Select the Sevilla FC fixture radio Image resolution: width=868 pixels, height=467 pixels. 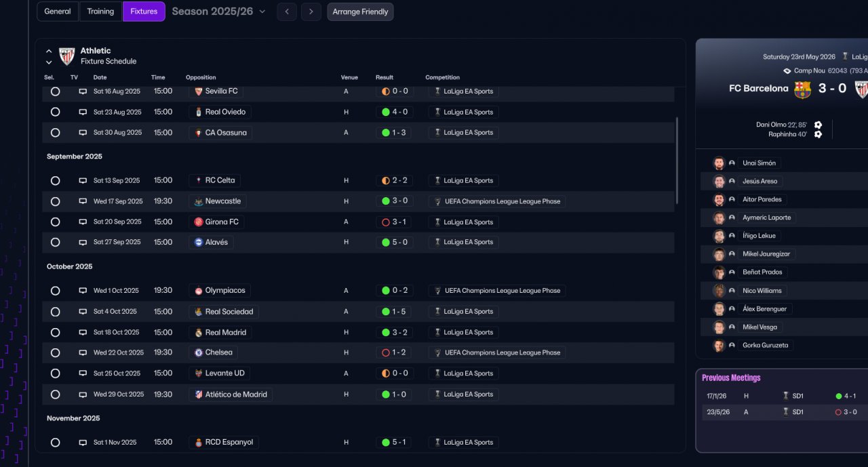(55, 91)
